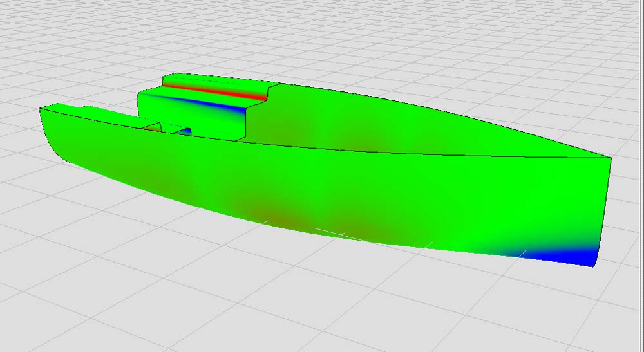
Task: Click the small brown triangle in the cockpit
Action: pos(151,127)
